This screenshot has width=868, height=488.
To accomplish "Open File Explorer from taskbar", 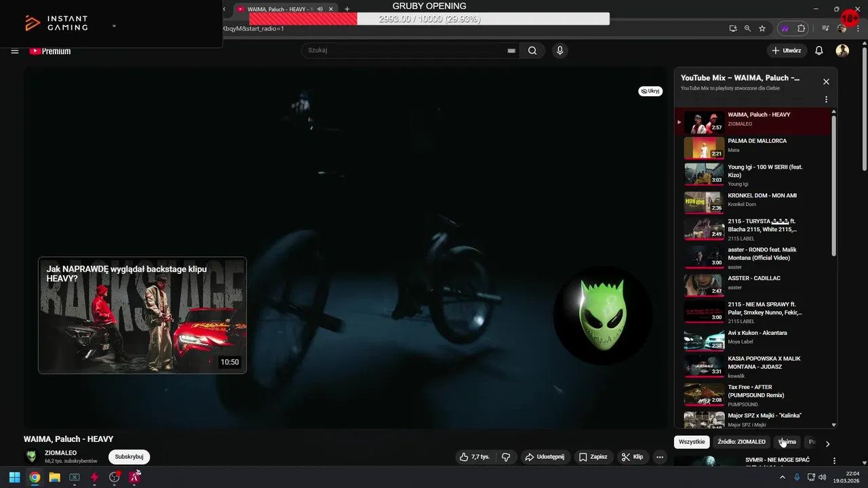I will tap(54, 477).
